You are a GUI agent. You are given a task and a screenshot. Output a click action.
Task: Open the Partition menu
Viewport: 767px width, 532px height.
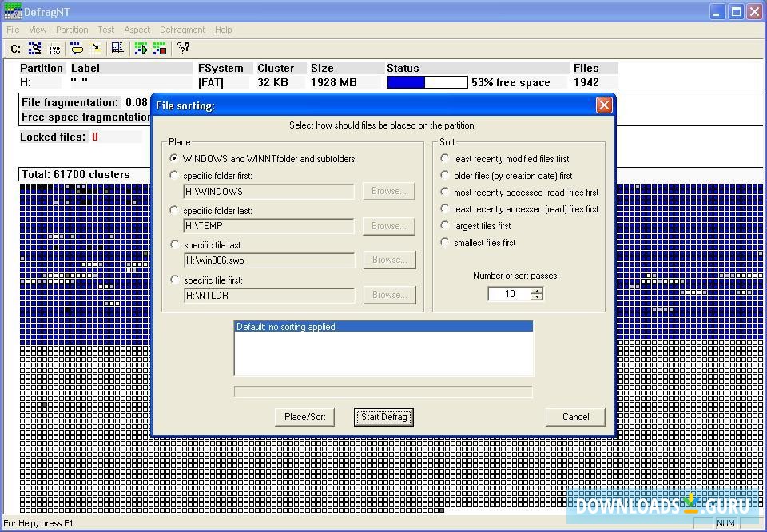point(72,30)
